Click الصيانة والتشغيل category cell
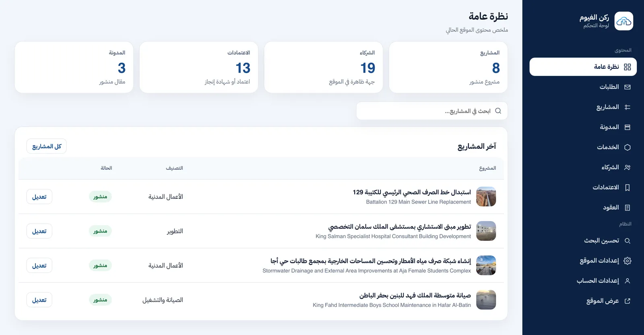 (163, 300)
